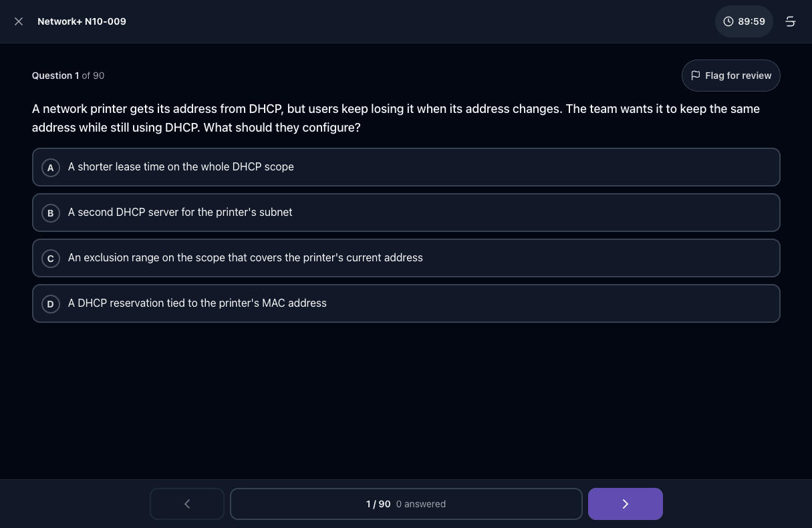812x528 pixels.
Task: Click the 89:59 countdown timer
Action: point(744,21)
